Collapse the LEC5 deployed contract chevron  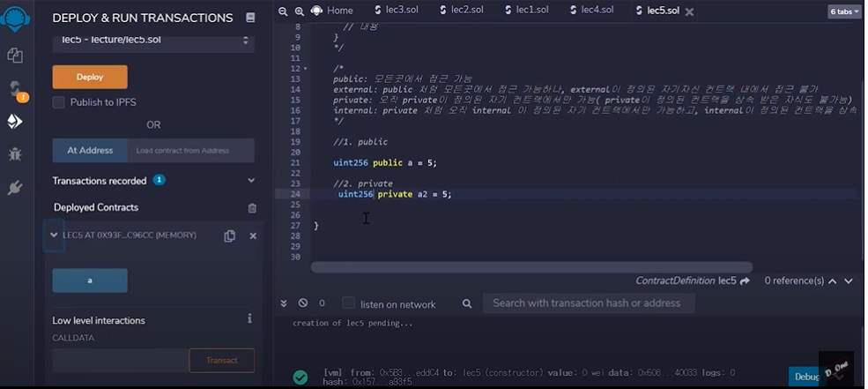(x=54, y=235)
